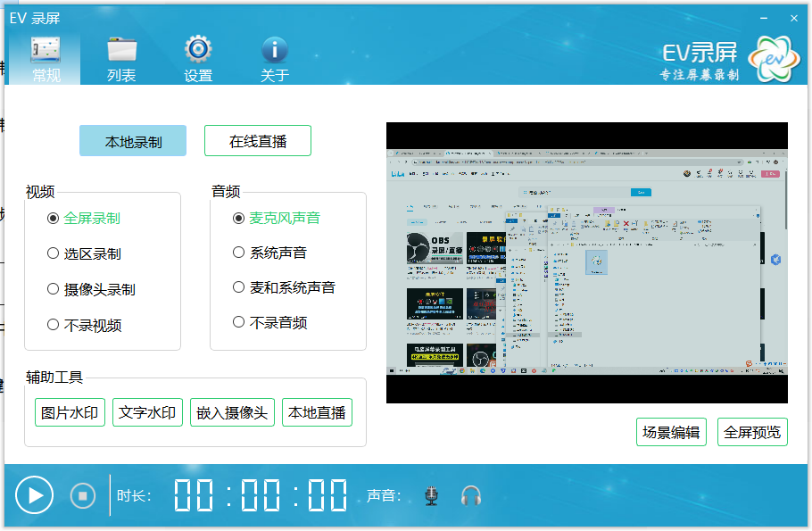This screenshot has width=812, height=531.
Task: Close the EV录屏 window
Action: [794, 18]
